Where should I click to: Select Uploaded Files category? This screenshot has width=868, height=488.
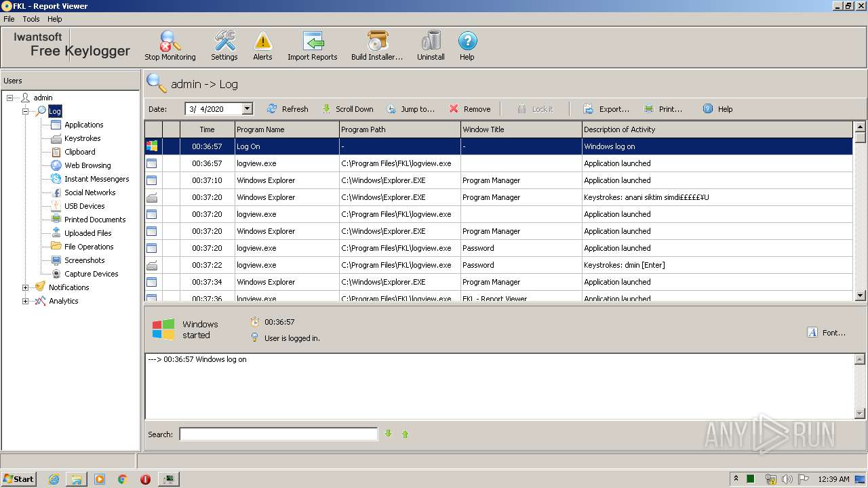point(87,233)
